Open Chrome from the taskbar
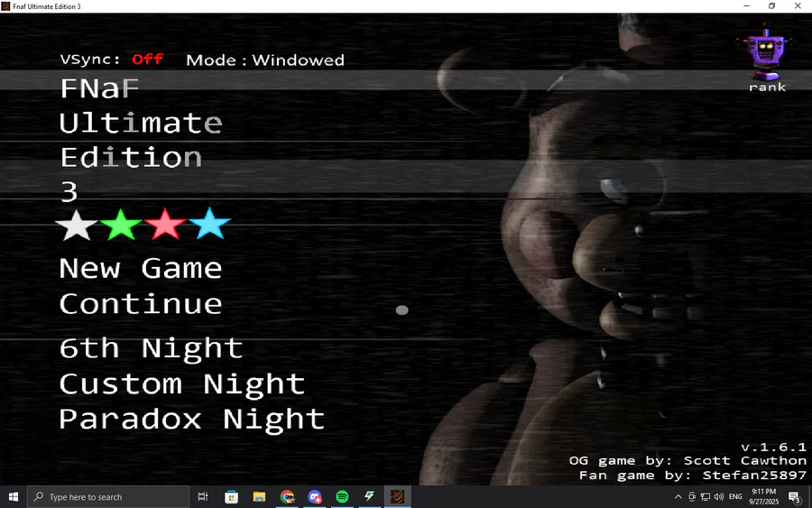Image resolution: width=812 pixels, height=508 pixels. [287, 497]
